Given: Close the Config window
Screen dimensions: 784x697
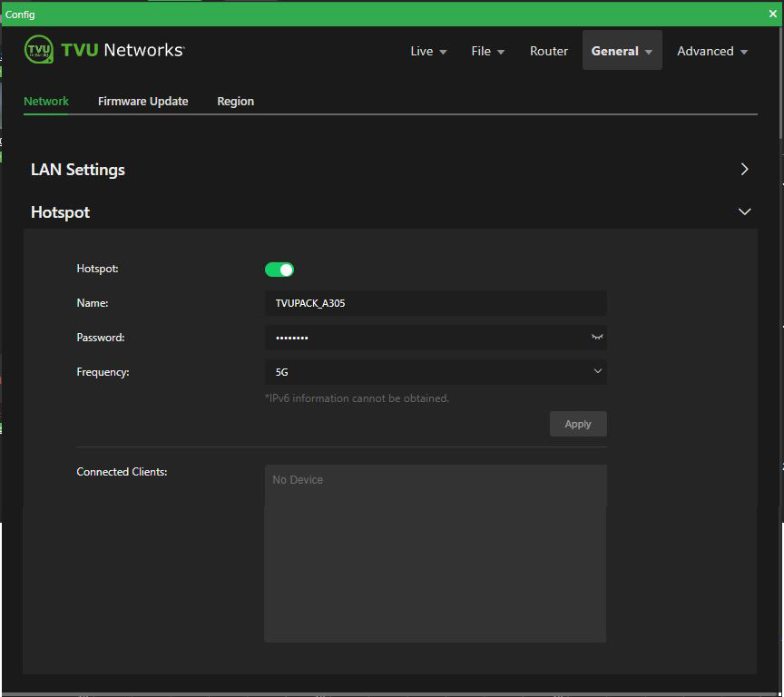Looking at the screenshot, I should click(773, 14).
